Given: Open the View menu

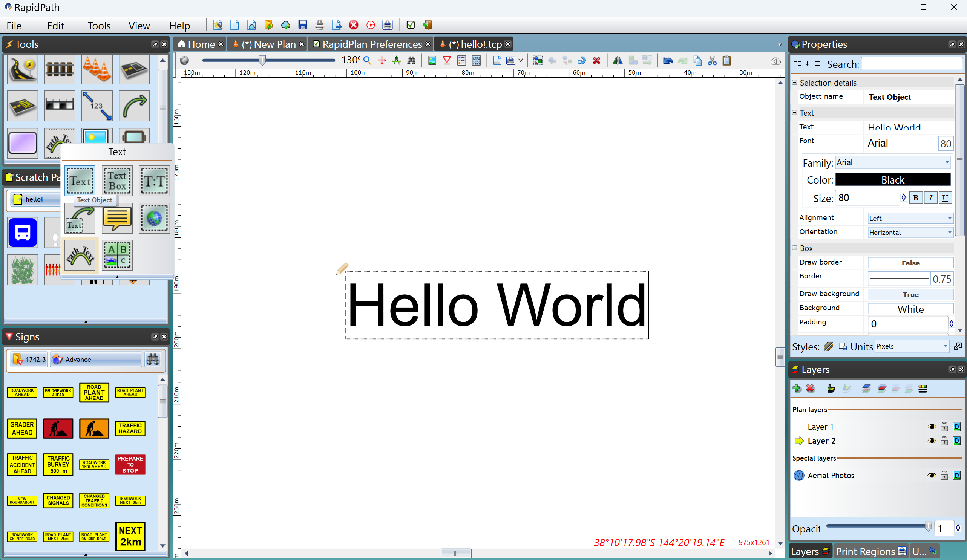Looking at the screenshot, I should tap(139, 26).
